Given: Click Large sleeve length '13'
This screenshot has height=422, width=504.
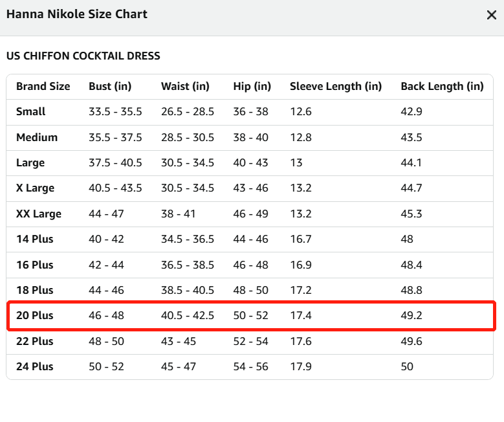Looking at the screenshot, I should coord(296,162).
